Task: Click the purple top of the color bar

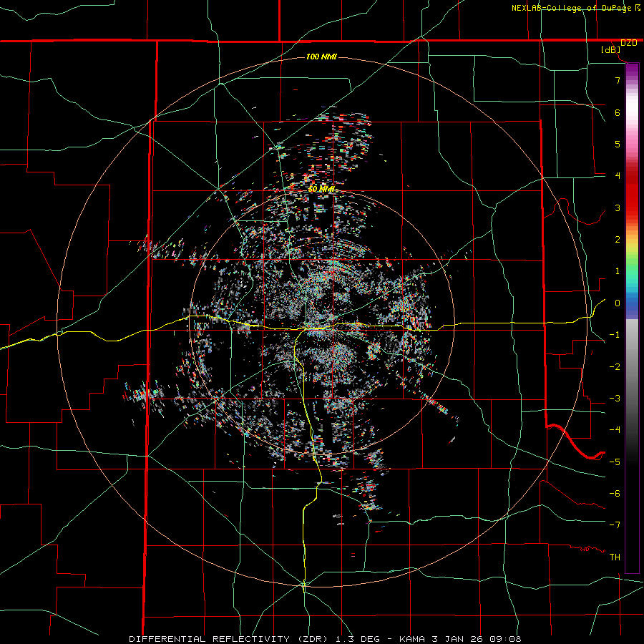Action: click(632, 70)
